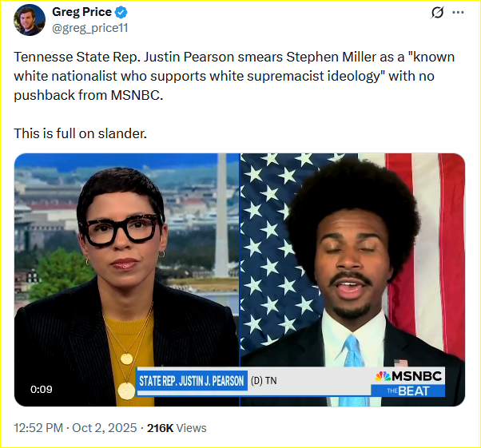Screen dimensions: 481x448
Task: Play the MSNBC video clip
Action: point(240,280)
